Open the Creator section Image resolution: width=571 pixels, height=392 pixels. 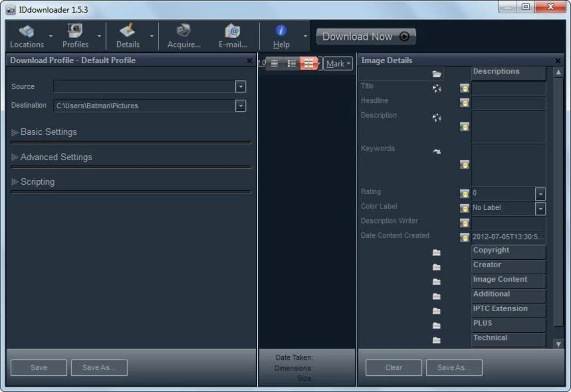click(x=509, y=266)
